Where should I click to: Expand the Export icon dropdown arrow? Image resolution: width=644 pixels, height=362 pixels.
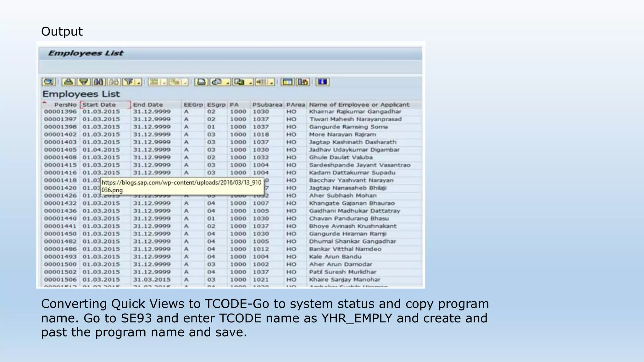click(x=250, y=83)
